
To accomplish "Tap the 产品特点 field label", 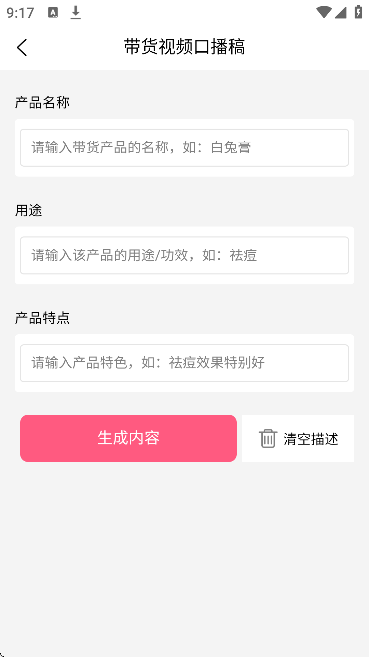I will (x=42, y=318).
